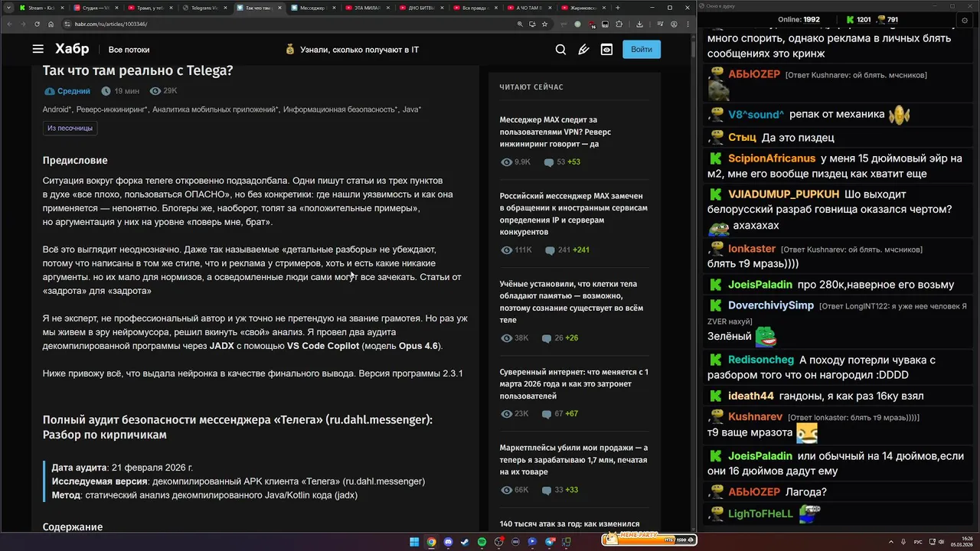This screenshot has width=980, height=551.
Task: Open the Habr hamburger menu
Action: 38,49
